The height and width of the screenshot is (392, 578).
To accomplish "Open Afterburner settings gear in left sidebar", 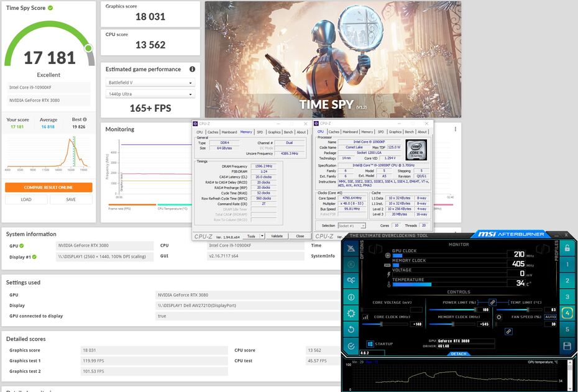I will click(x=351, y=313).
